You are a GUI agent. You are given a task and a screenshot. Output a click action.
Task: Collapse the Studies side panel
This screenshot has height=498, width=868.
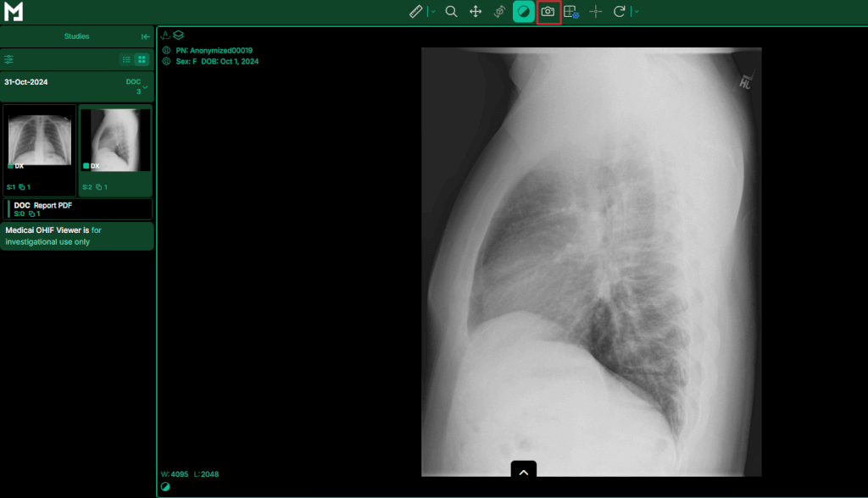(146, 36)
